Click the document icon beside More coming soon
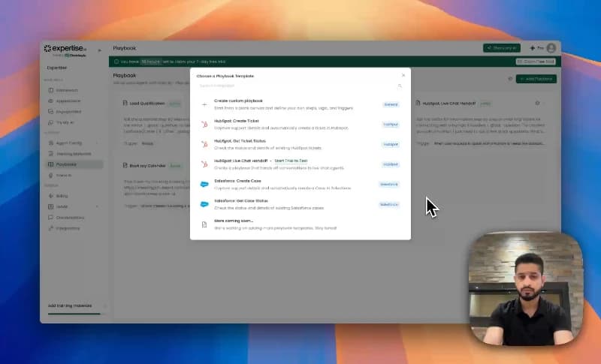Screen dimensions: 601x364 (x=204, y=224)
